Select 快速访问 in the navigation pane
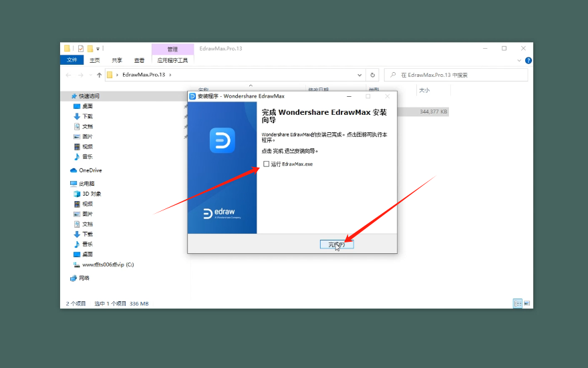 tap(89, 96)
